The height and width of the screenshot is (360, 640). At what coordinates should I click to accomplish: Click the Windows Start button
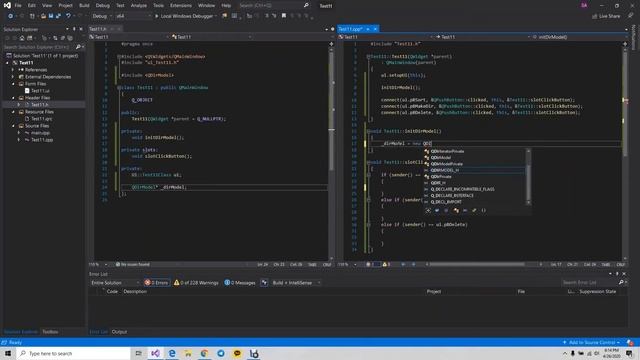(x=8, y=353)
